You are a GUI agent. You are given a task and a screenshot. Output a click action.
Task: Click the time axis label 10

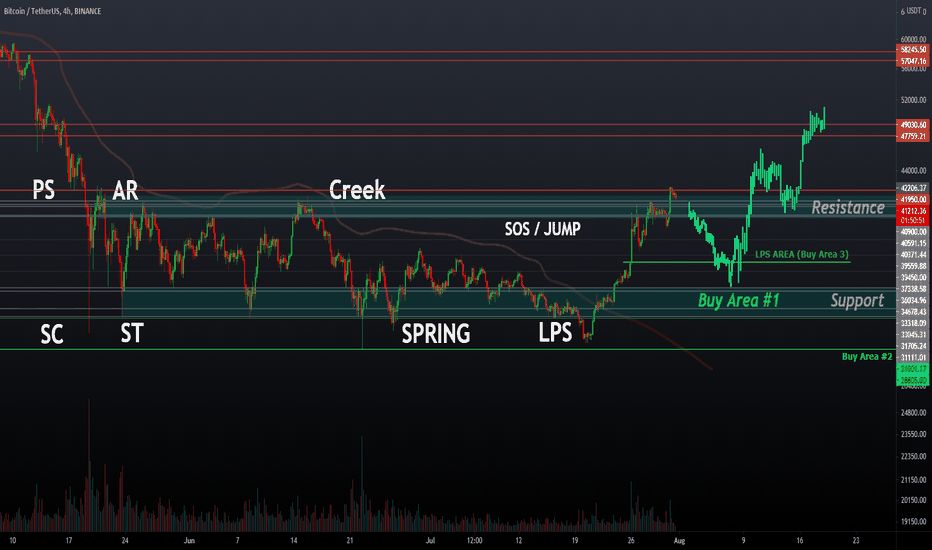click(x=12, y=540)
